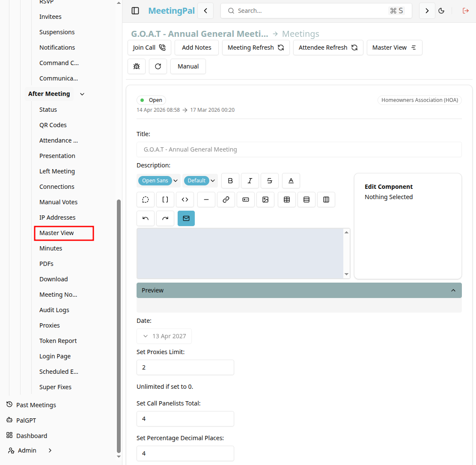Insert rows layout icon
Screen dimensions: 476x465
point(306,200)
